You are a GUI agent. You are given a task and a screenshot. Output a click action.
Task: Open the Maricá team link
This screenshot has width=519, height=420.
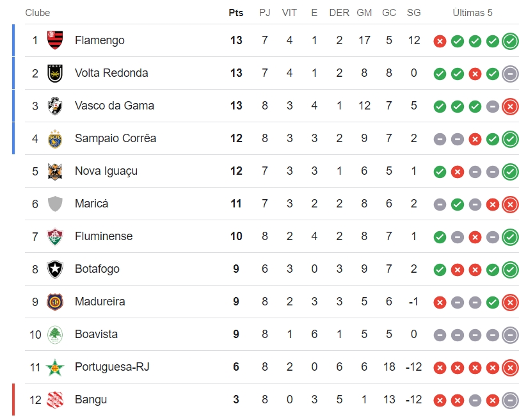click(92, 204)
